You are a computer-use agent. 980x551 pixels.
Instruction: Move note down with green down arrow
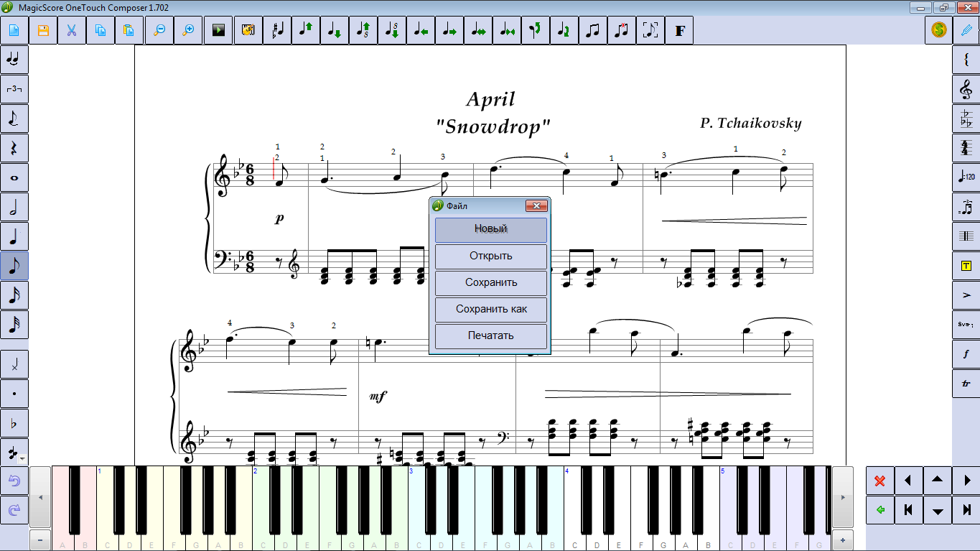tap(335, 31)
